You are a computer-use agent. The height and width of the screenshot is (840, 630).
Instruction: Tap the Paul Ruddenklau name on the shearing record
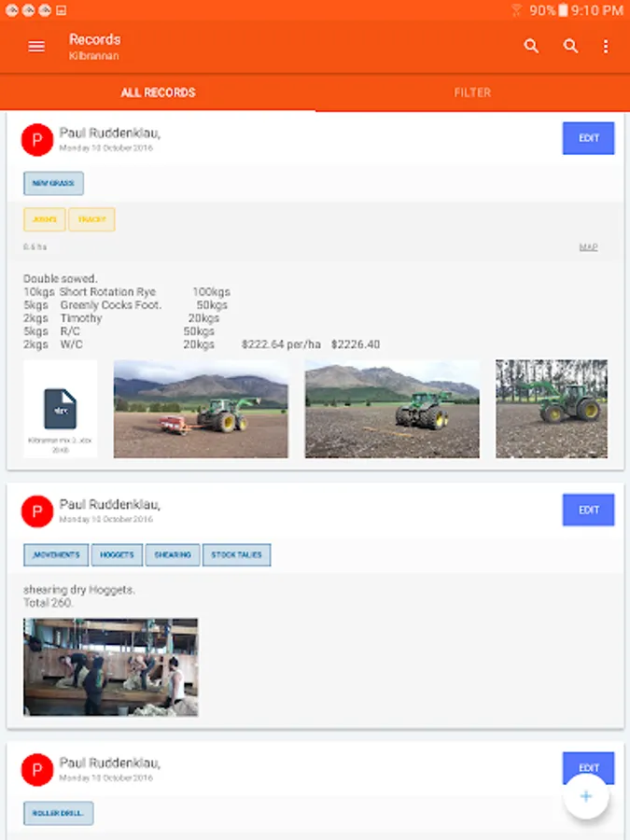[110, 505]
